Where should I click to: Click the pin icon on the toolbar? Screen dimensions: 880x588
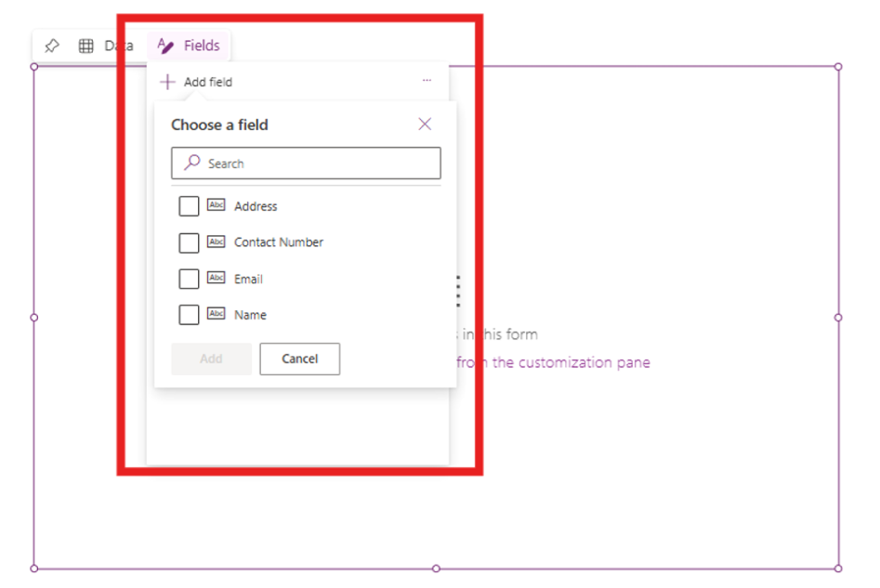coord(52,45)
